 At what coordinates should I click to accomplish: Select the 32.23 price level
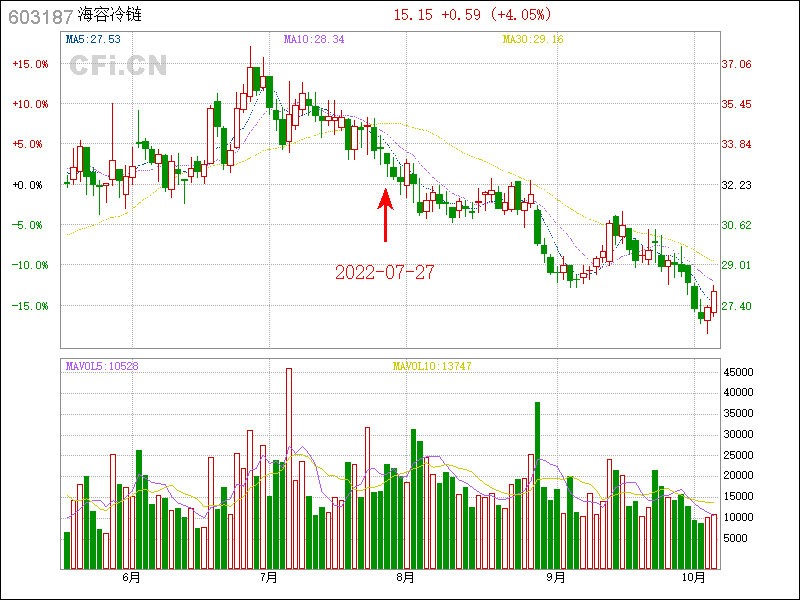pos(736,185)
